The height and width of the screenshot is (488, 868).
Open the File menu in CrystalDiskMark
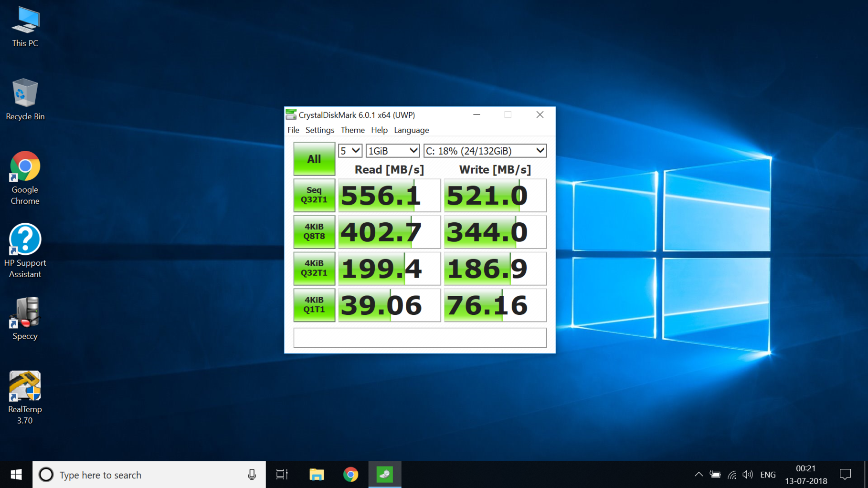(293, 130)
